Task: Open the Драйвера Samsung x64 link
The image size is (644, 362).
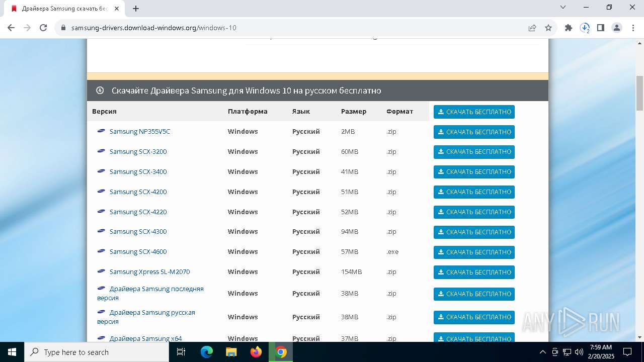Action: pos(145,338)
